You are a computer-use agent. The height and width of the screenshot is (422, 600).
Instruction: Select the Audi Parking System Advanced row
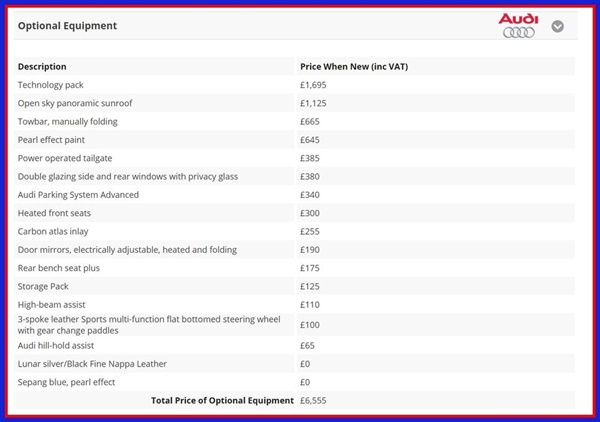click(x=78, y=195)
